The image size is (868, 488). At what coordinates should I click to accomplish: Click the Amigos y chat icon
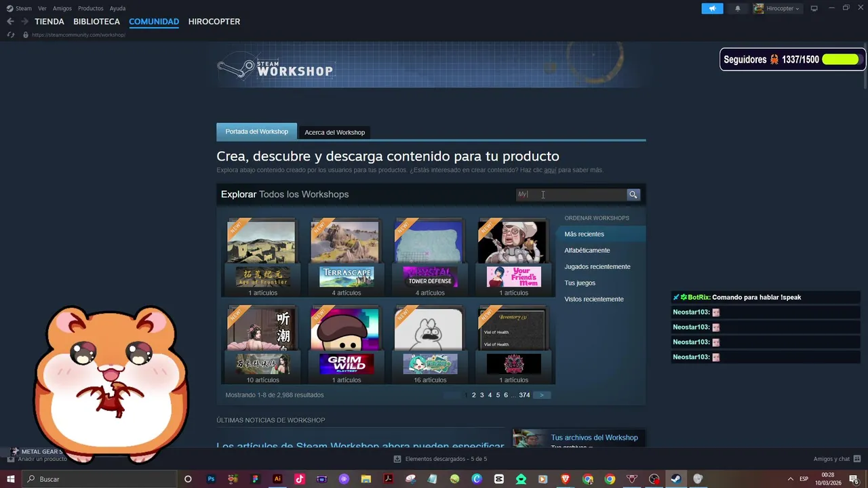click(857, 459)
